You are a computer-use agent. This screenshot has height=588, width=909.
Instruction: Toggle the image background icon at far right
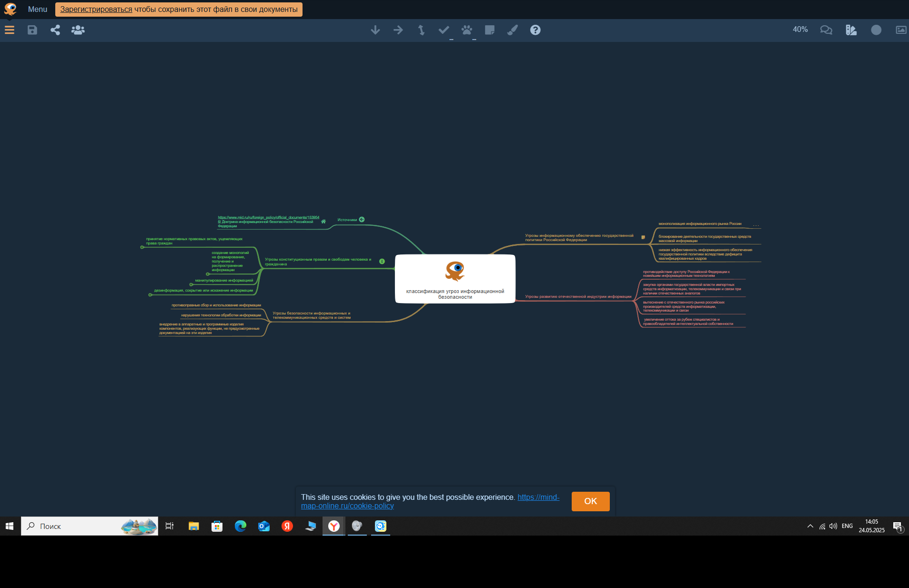901,30
